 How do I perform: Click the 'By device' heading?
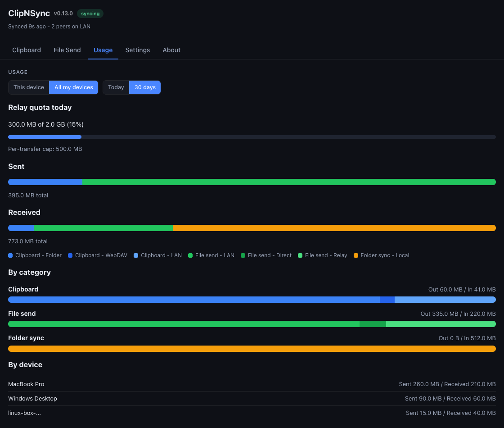tap(25, 365)
